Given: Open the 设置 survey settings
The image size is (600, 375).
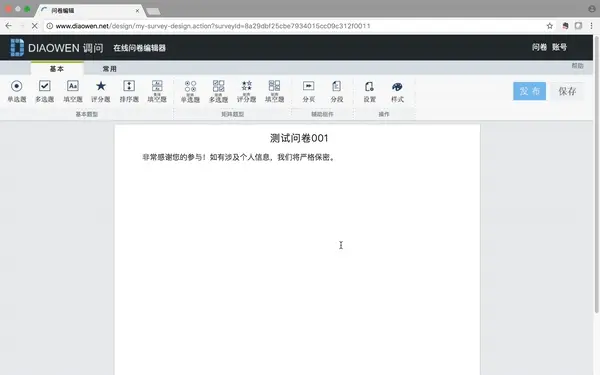Looking at the screenshot, I should (x=370, y=91).
